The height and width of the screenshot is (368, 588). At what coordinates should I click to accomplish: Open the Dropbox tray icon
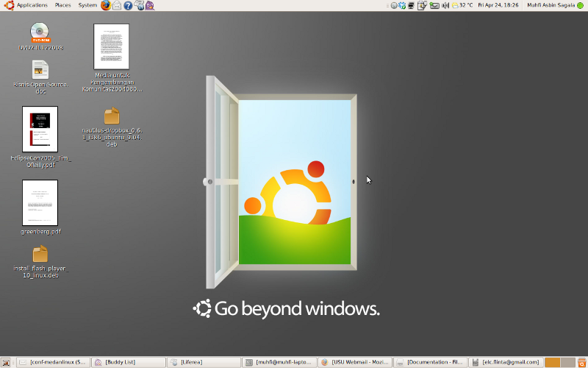pos(402,5)
